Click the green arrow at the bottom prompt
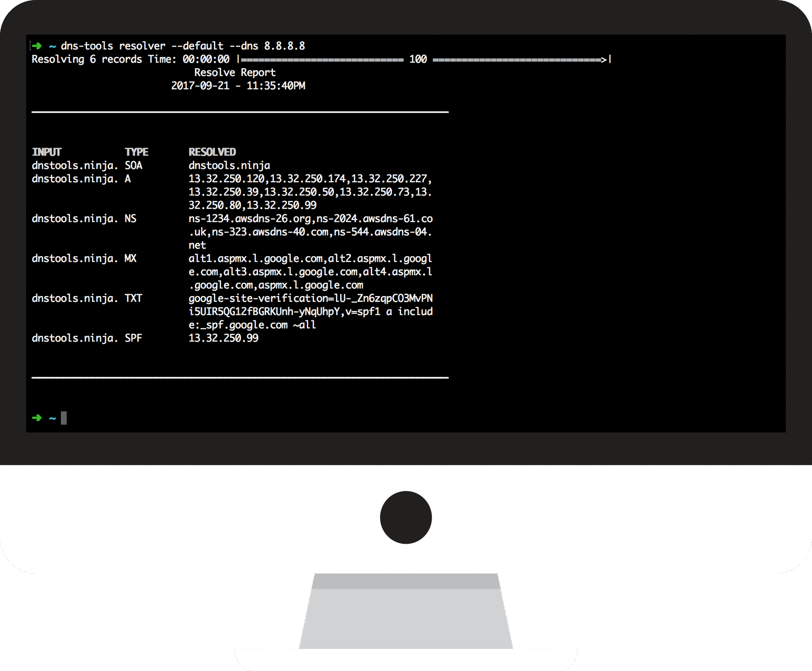Viewport: 812px width, 671px height. (37, 417)
